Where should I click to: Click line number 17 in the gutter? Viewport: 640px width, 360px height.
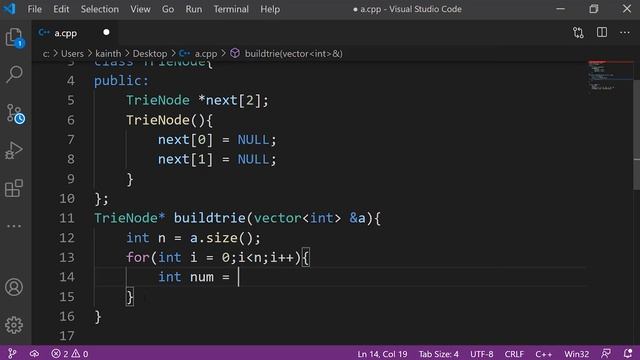coord(67,336)
